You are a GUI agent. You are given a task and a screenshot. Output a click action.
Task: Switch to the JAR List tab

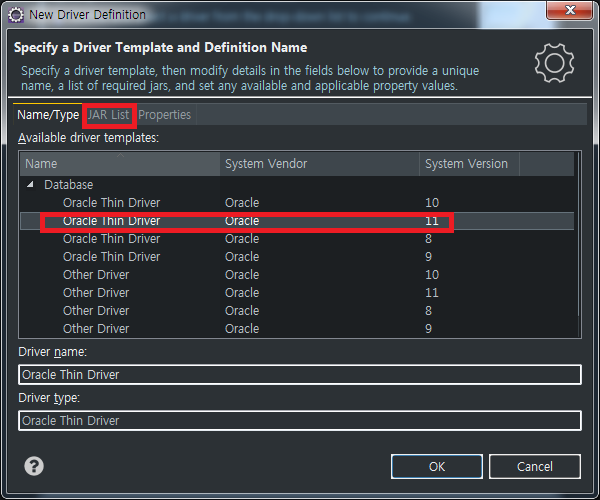[x=108, y=115]
